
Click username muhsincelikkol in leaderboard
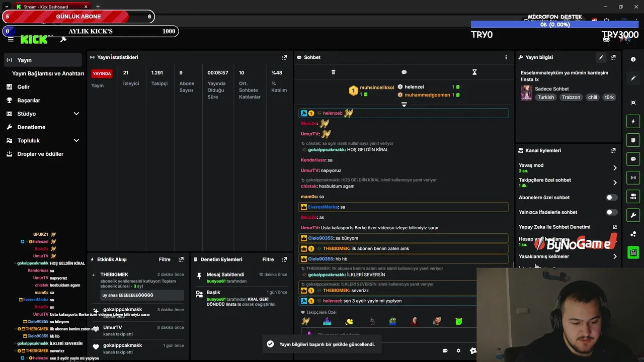(377, 87)
